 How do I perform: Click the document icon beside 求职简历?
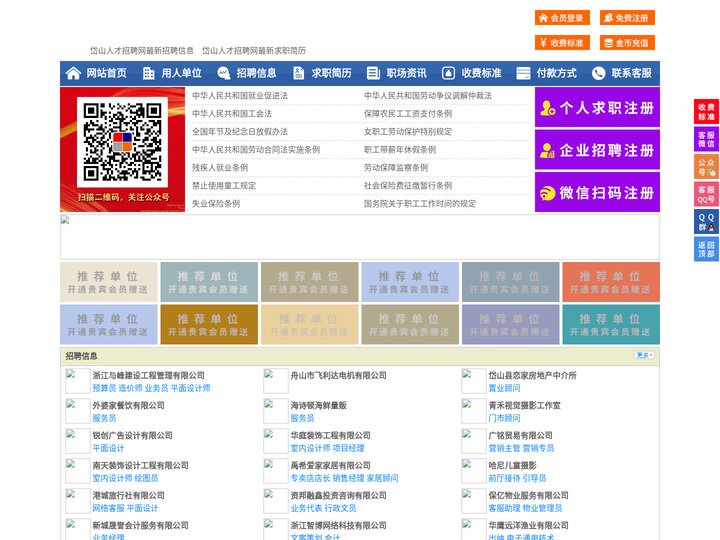tap(298, 73)
